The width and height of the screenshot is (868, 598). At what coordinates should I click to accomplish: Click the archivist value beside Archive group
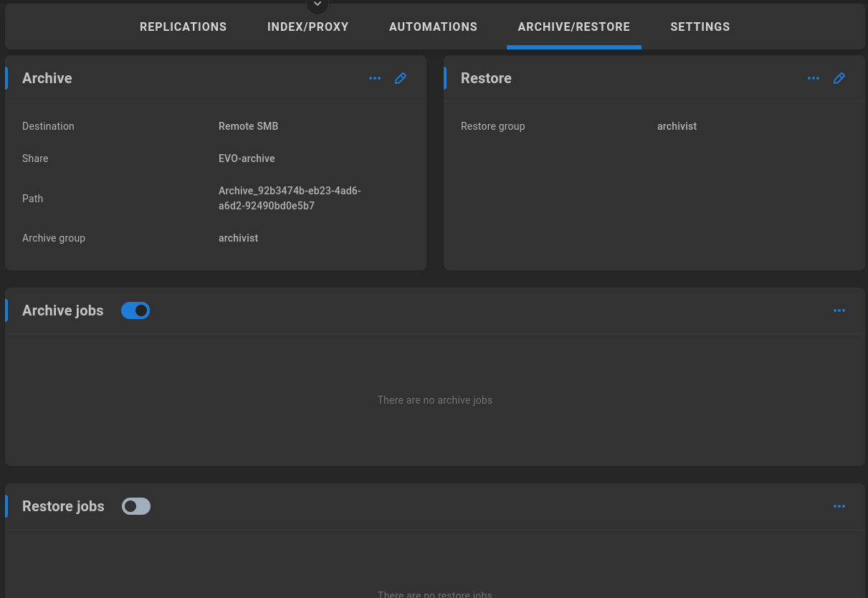click(238, 238)
